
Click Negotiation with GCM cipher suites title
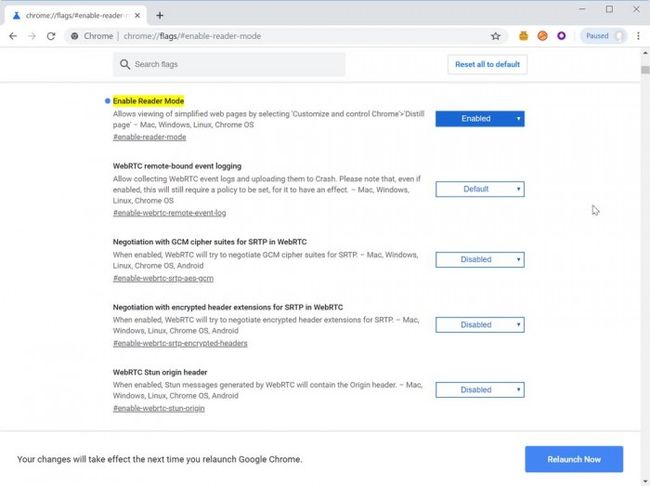(x=210, y=242)
